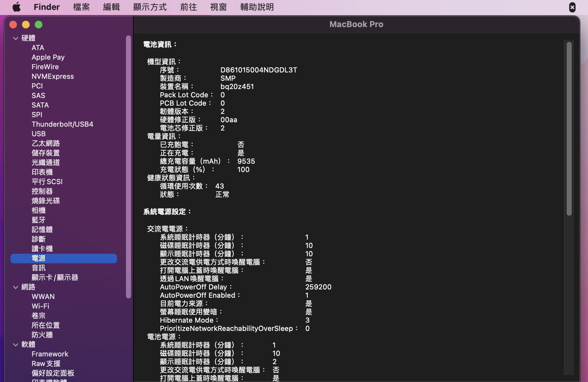Select 音訊 in the sidebar
Screen dimensions: 588x382
[39, 268]
